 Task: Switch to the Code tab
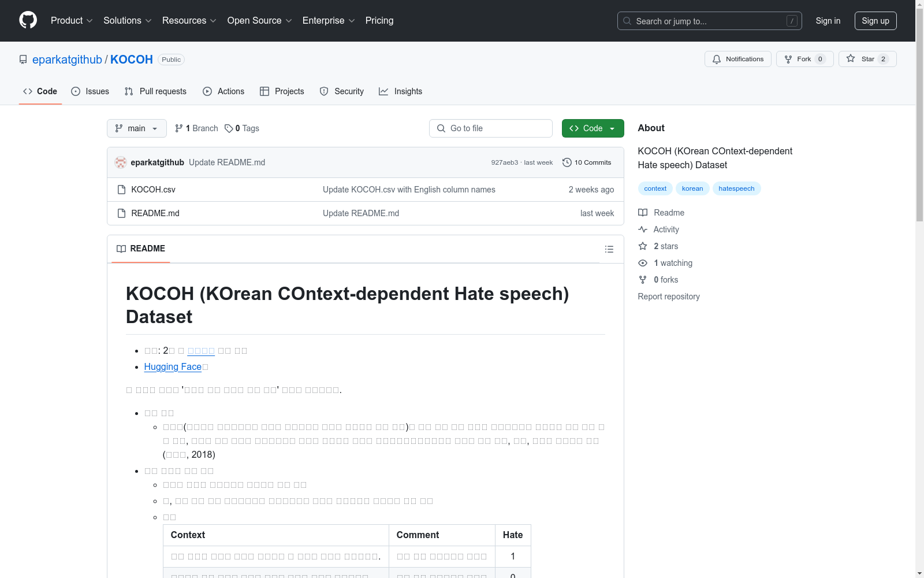40,91
